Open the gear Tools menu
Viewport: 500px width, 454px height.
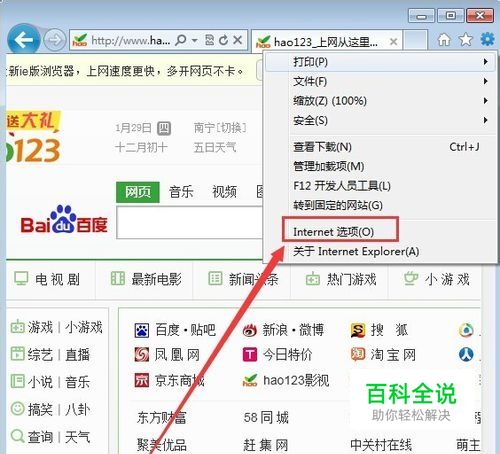tap(487, 39)
